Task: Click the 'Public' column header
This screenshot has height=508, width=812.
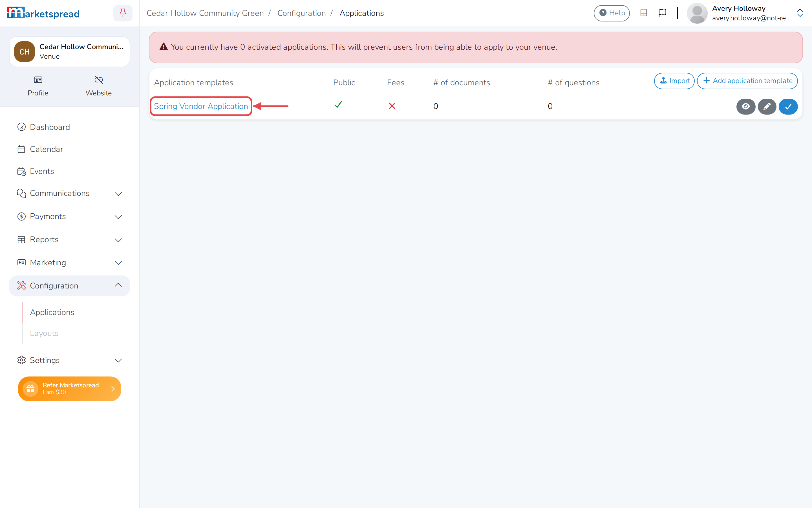Action: (344, 83)
